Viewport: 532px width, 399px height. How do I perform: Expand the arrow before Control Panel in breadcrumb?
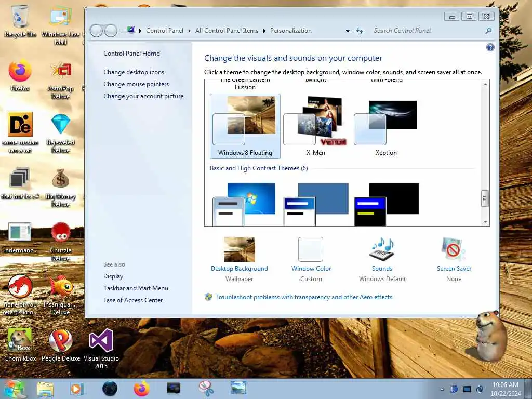[x=140, y=31]
